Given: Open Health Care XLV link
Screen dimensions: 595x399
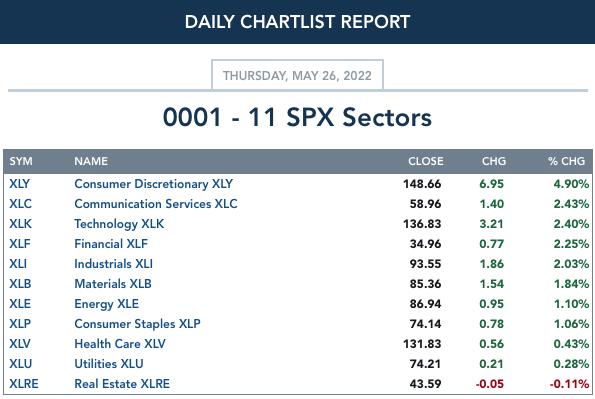Looking at the screenshot, I should 120,344.
